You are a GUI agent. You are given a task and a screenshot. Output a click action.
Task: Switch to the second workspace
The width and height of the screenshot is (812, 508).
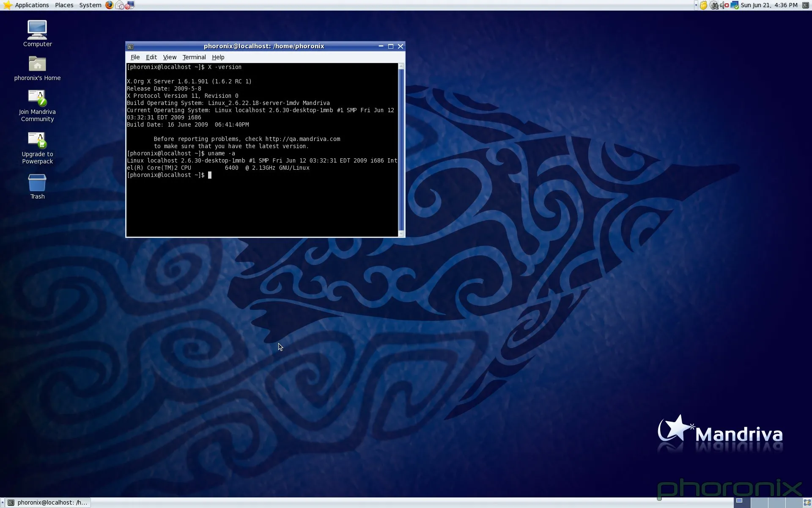[x=760, y=502]
